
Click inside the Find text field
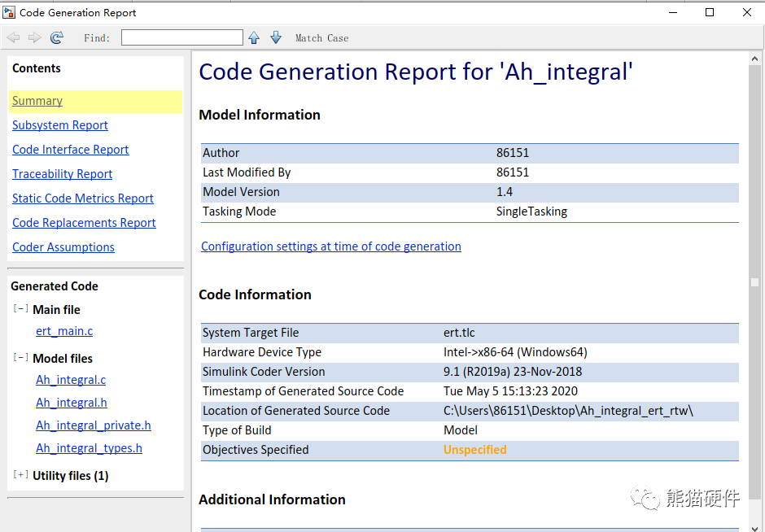tap(182, 37)
